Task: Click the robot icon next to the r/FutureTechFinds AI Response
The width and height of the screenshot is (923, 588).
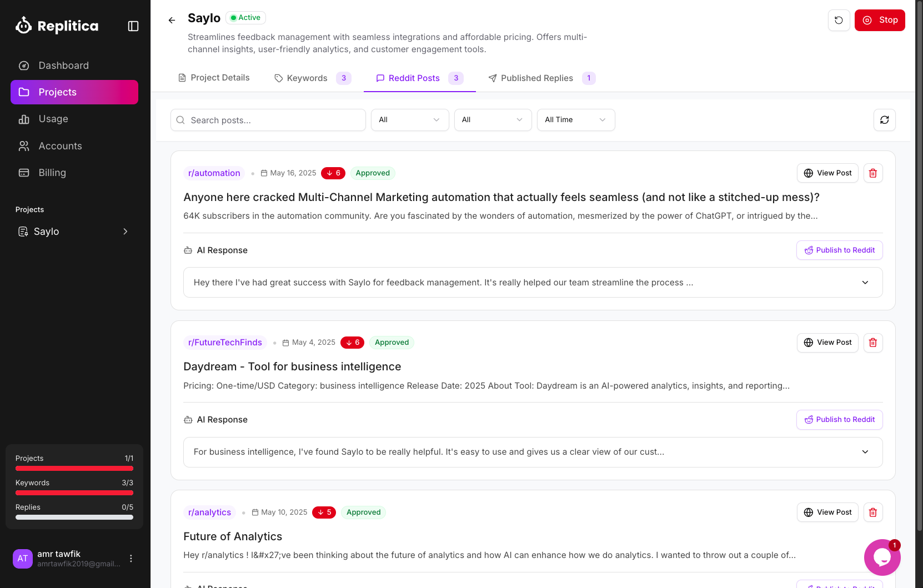Action: click(188, 420)
